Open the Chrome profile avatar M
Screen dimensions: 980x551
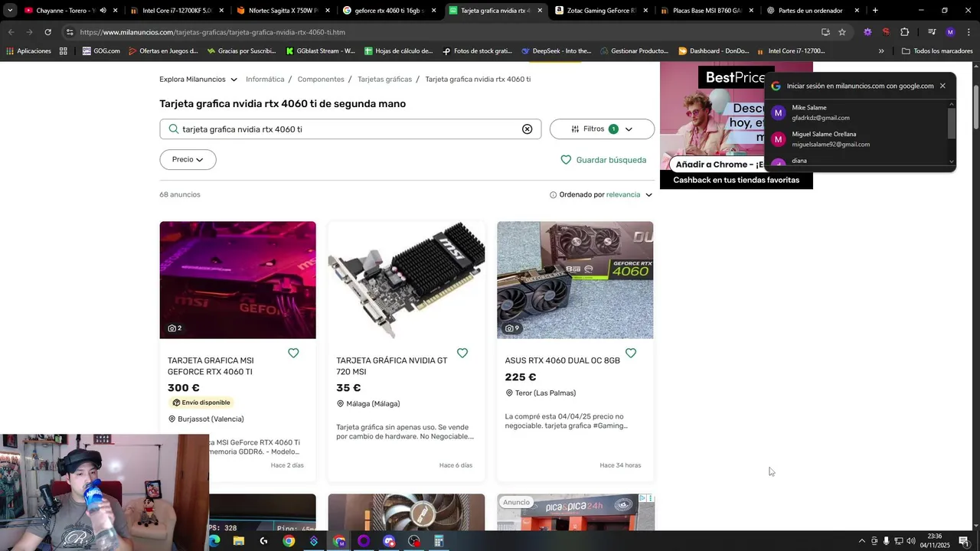[x=950, y=32]
